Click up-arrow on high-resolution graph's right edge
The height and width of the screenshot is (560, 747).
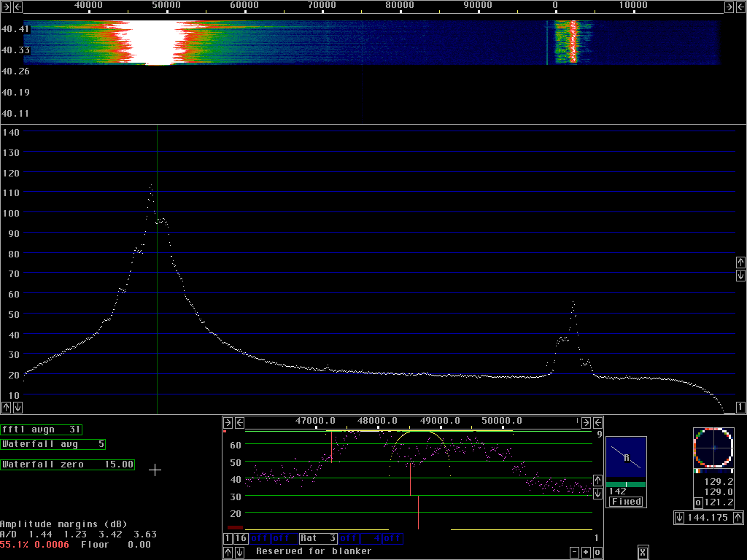coord(597,480)
